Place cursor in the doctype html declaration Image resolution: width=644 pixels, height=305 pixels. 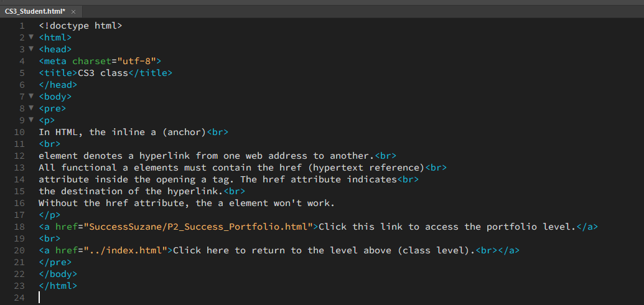pos(80,26)
